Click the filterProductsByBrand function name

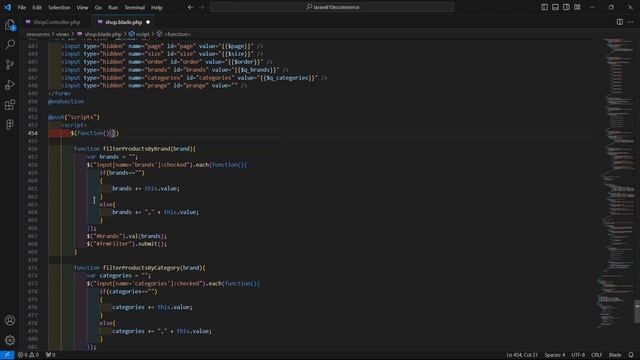[136, 149]
